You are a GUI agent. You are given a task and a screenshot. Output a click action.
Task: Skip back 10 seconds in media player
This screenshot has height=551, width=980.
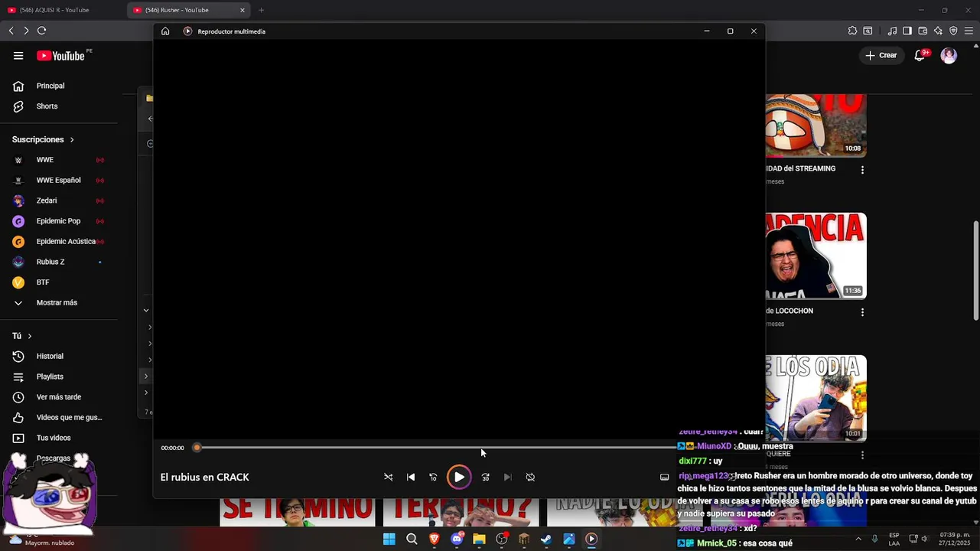(x=433, y=477)
